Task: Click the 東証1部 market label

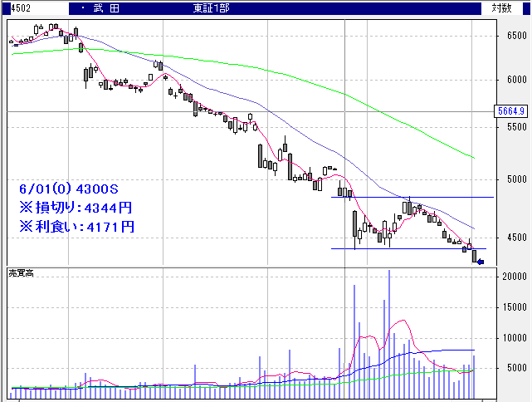Action: click(x=212, y=7)
